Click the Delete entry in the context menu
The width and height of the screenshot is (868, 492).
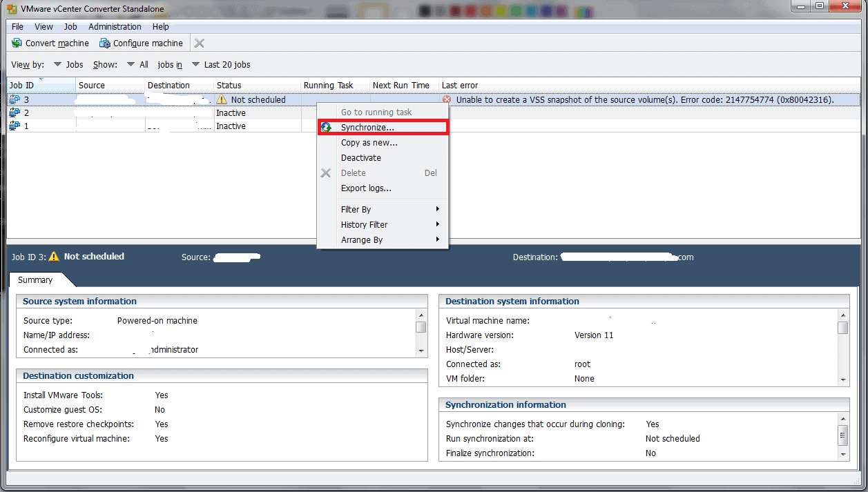point(383,173)
